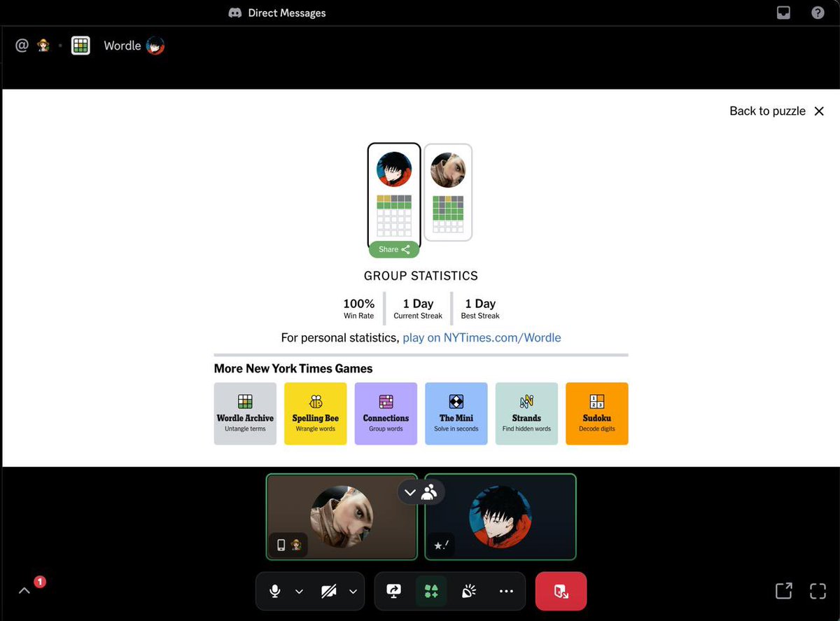Turn on the camera
The width and height of the screenshot is (840, 621).
point(329,592)
